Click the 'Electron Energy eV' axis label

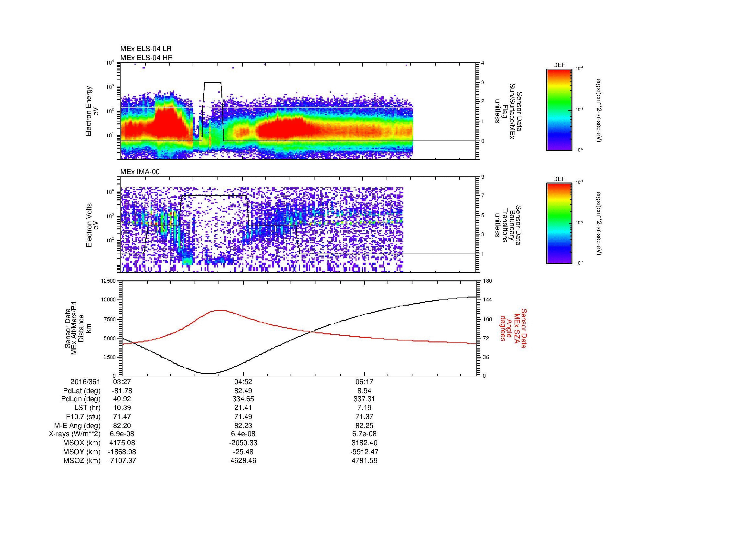92,111
